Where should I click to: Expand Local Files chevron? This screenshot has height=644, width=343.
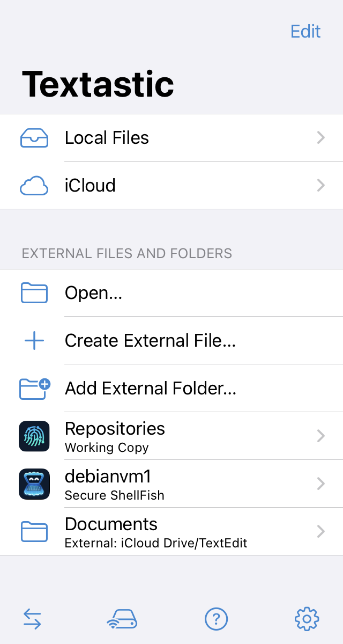point(321,138)
